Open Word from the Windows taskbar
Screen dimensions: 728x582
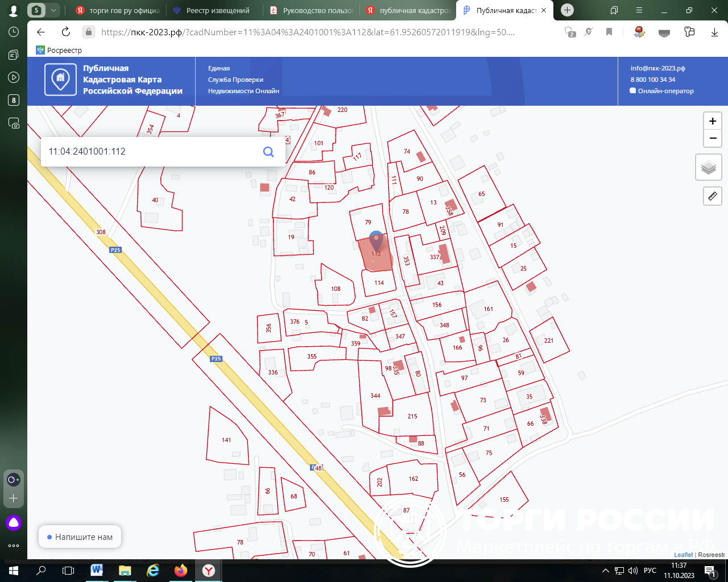click(97, 570)
